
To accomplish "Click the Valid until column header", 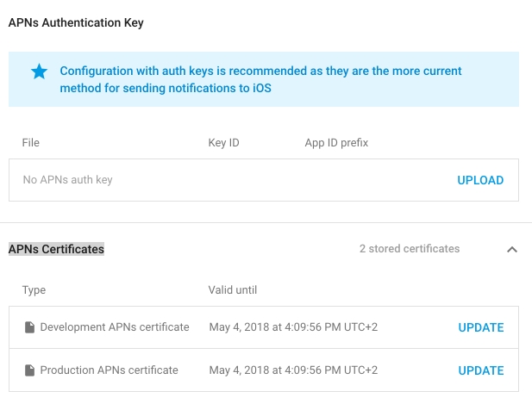I will tap(233, 290).
